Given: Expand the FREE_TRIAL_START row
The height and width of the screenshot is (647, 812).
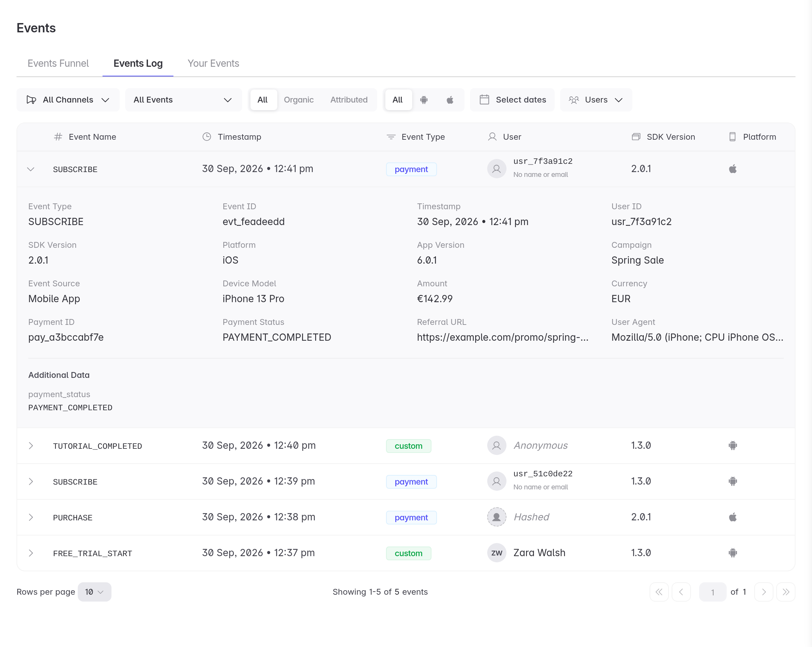Looking at the screenshot, I should click(x=31, y=553).
